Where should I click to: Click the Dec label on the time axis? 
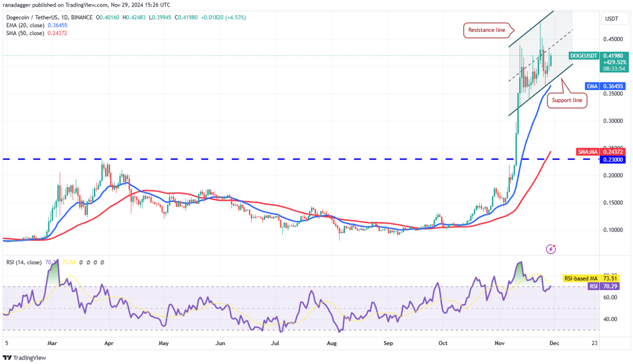click(555, 343)
